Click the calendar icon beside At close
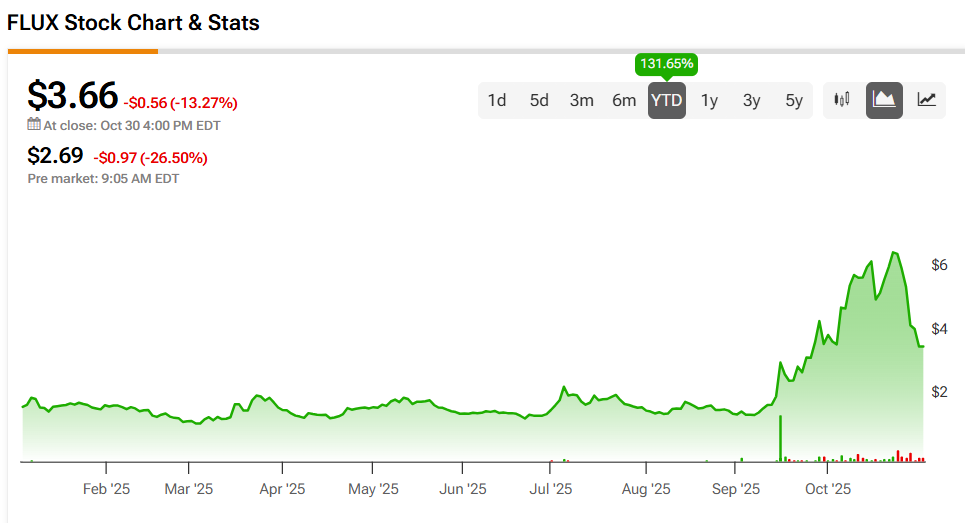The width and height of the screenshot is (965, 523). pyautogui.click(x=34, y=125)
